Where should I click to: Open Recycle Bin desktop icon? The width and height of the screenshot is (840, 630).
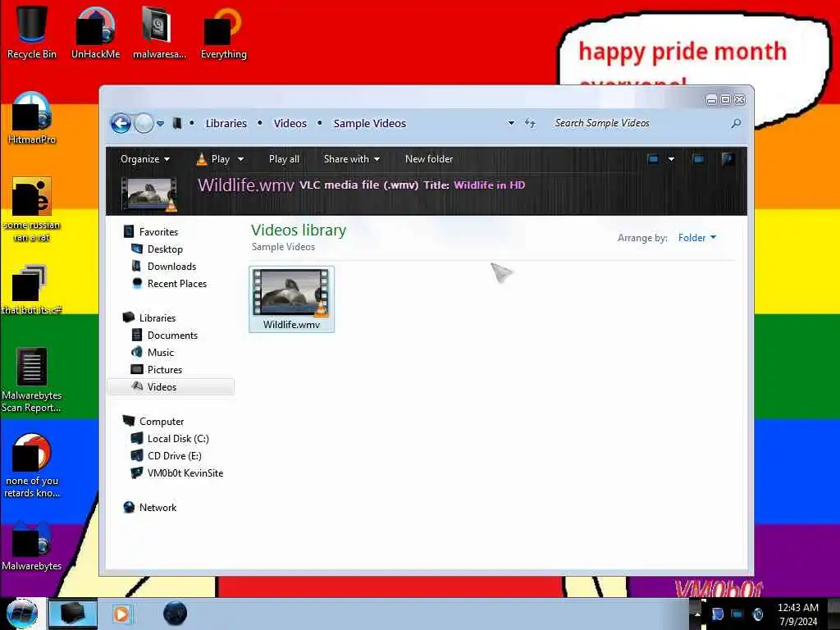[x=32, y=32]
